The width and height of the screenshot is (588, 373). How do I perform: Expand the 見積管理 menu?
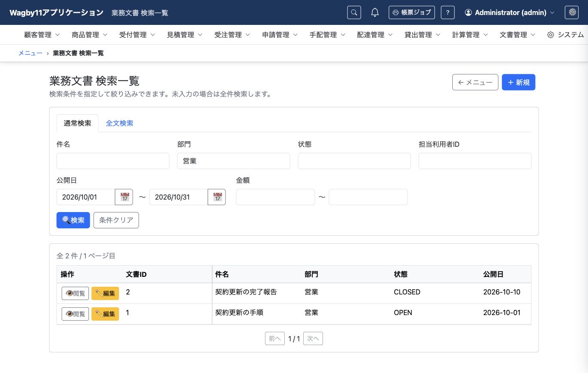pyautogui.click(x=185, y=35)
